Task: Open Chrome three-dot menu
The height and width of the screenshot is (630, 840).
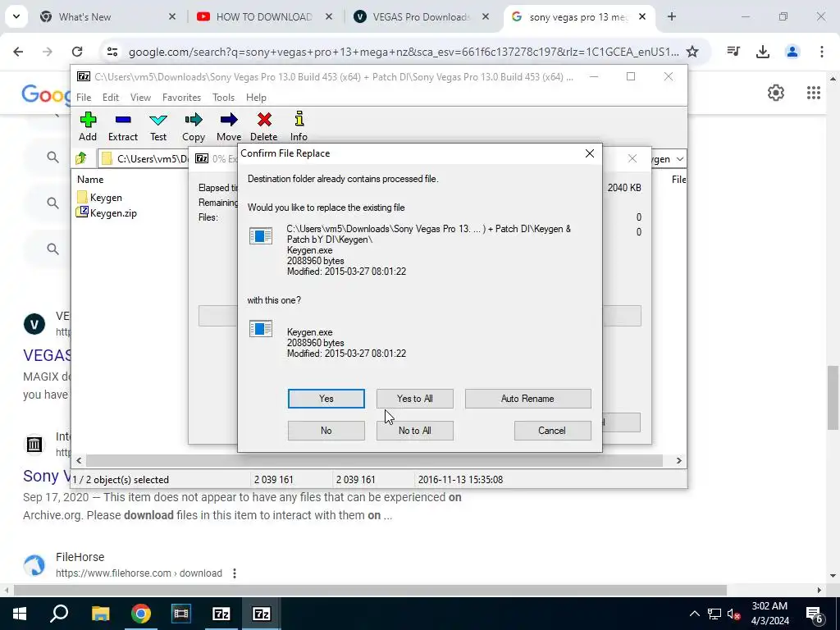Action: (822, 52)
